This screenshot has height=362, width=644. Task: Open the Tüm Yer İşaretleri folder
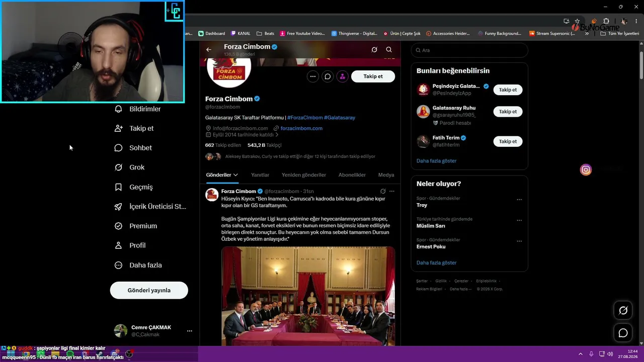pos(620,34)
